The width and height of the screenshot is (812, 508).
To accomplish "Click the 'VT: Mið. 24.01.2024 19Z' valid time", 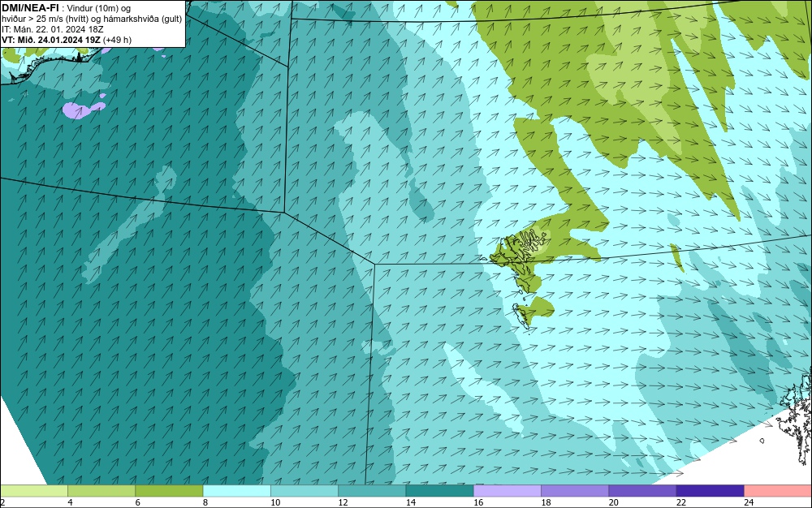I will [51, 40].
